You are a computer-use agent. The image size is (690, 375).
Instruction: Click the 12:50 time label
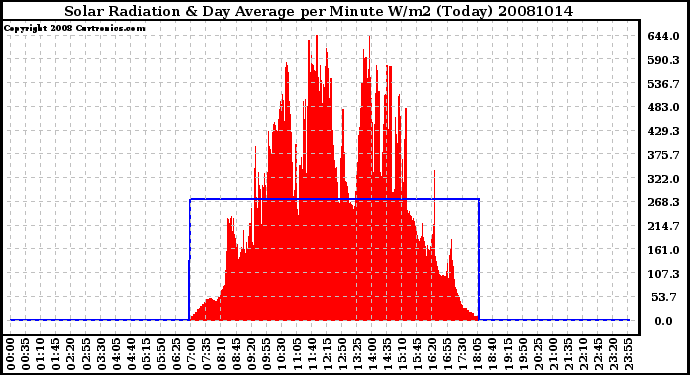click(x=341, y=354)
